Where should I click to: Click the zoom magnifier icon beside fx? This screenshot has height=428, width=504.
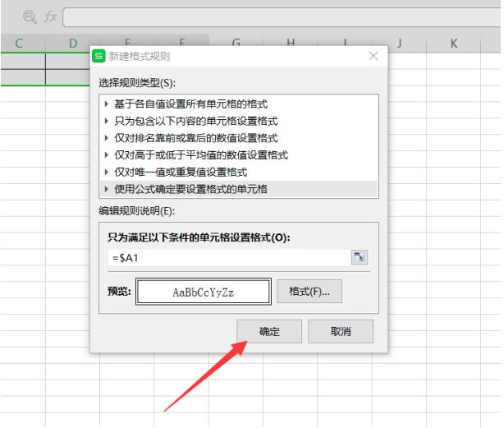click(x=30, y=16)
